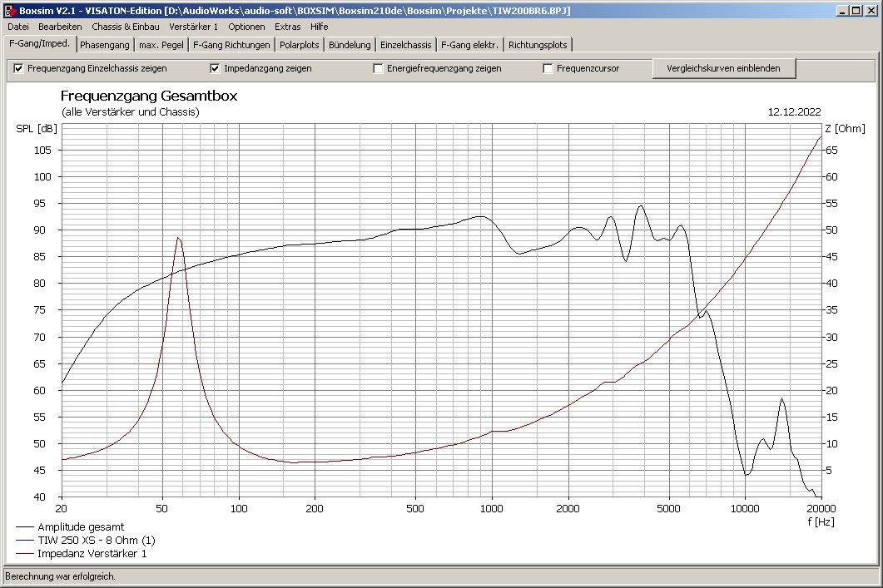The image size is (883, 588).
Task: Click the Vergleichskurven einblenden button
Action: tap(723, 68)
